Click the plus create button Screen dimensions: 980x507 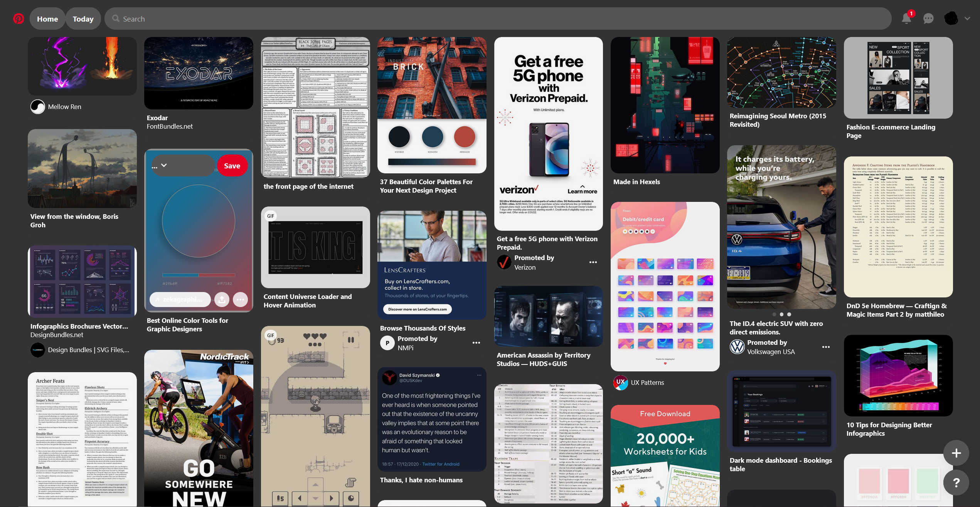click(956, 453)
